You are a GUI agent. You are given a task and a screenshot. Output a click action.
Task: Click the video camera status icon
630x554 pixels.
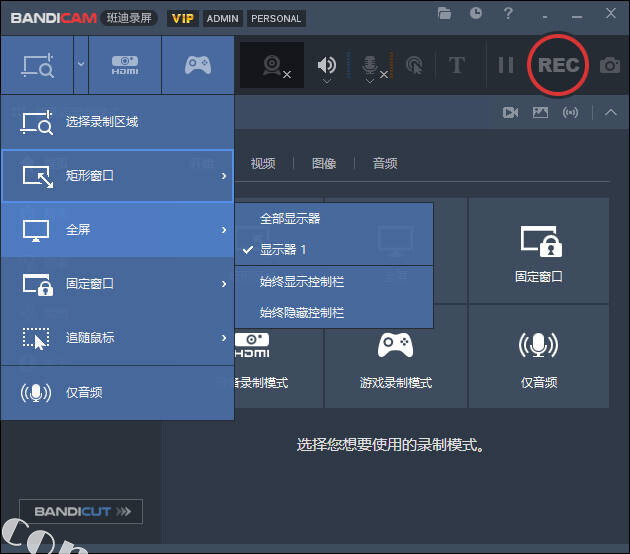tap(510, 112)
